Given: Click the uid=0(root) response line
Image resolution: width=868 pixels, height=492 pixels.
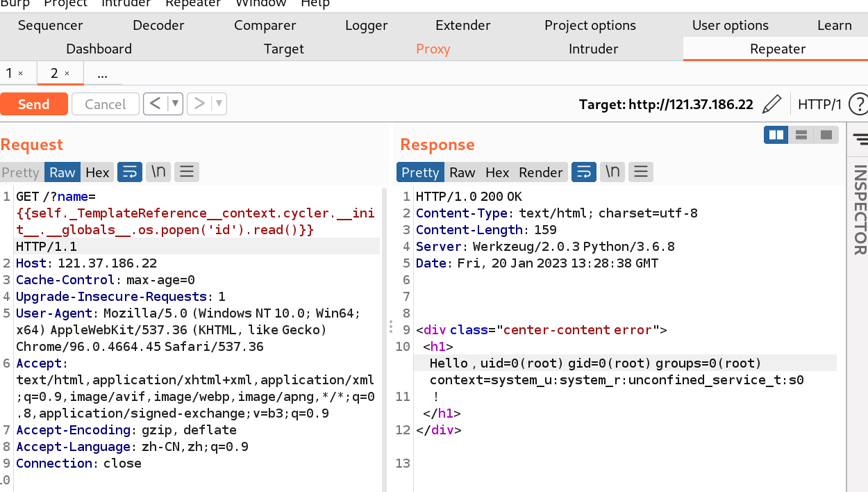Looking at the screenshot, I should pos(596,363).
